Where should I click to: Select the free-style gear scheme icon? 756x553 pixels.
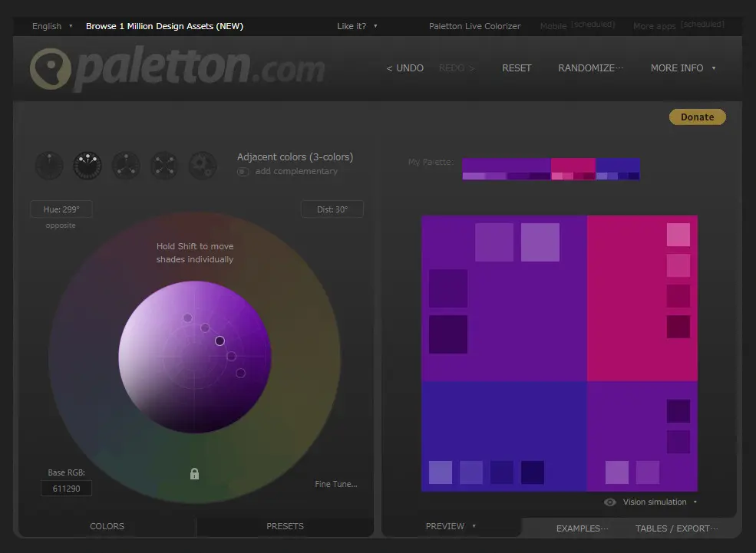pyautogui.click(x=203, y=165)
